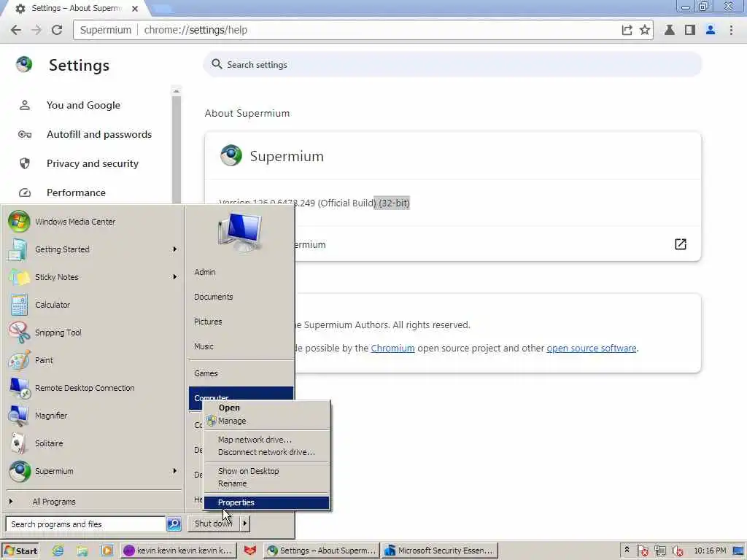Viewport: 747px width, 560px height.
Task: Open the Shut down options arrow
Action: (244, 524)
